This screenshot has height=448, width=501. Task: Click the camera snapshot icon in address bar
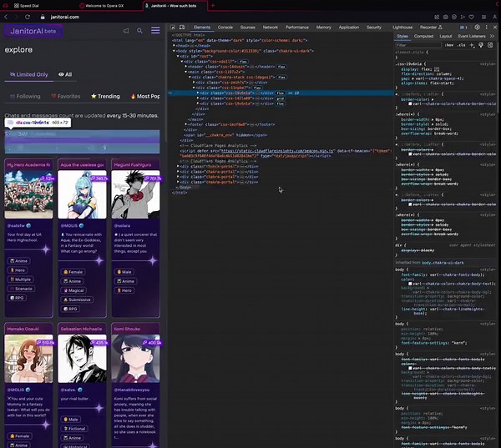pos(445,17)
